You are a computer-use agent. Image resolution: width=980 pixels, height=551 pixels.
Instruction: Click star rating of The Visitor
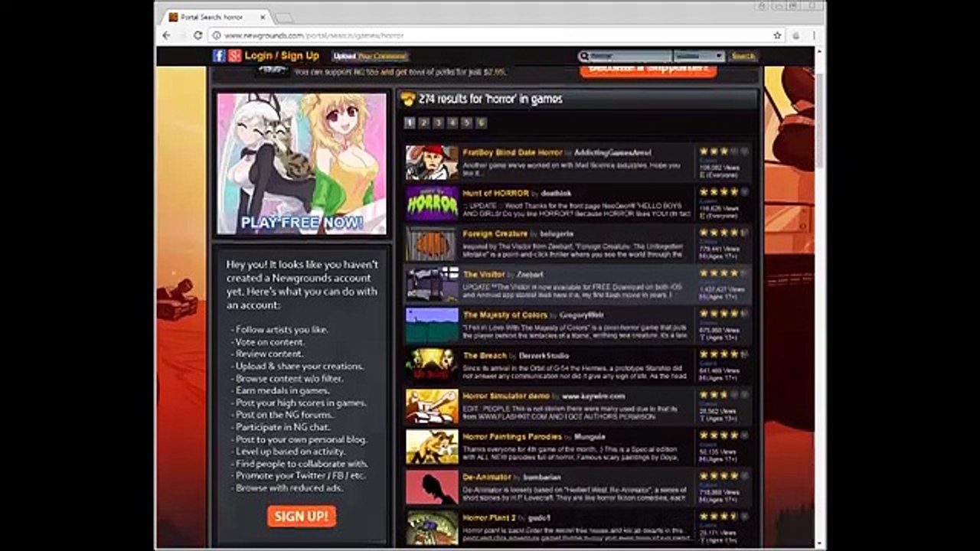point(724,272)
